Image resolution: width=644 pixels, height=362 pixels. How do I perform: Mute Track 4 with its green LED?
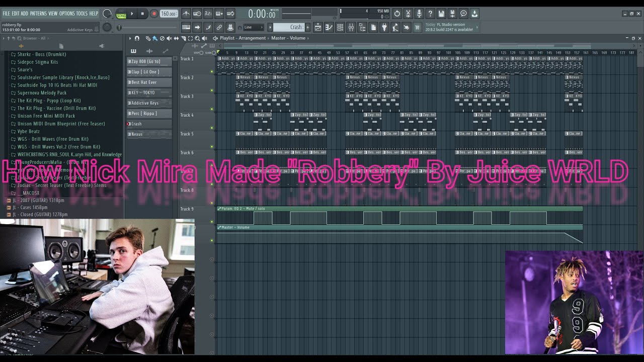click(212, 128)
